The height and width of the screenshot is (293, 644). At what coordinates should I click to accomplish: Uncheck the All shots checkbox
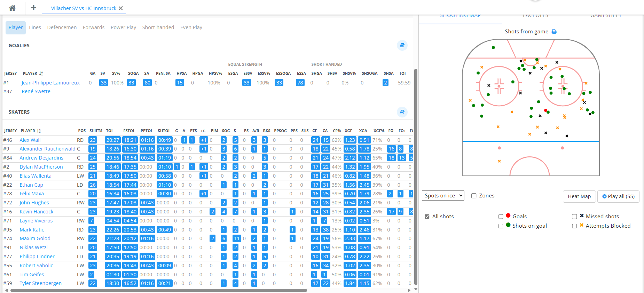pos(427,217)
